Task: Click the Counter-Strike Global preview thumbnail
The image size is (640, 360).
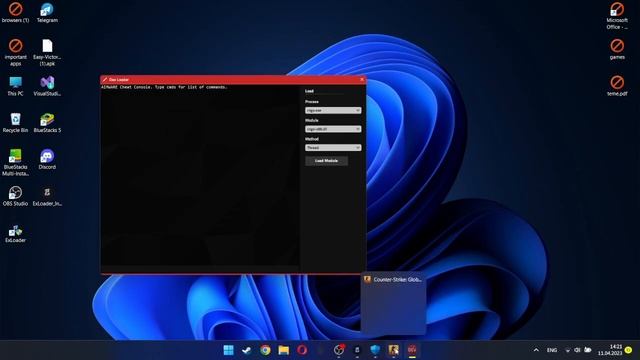Action: tap(393, 303)
